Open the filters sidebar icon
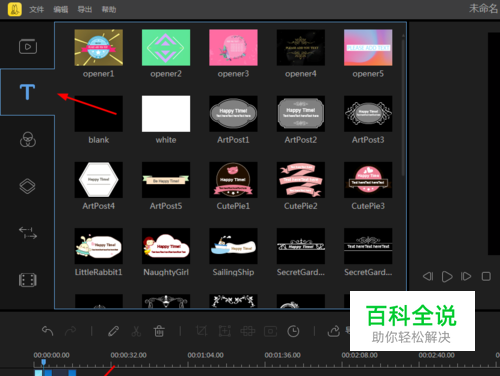The width and height of the screenshot is (500, 376). [28, 139]
